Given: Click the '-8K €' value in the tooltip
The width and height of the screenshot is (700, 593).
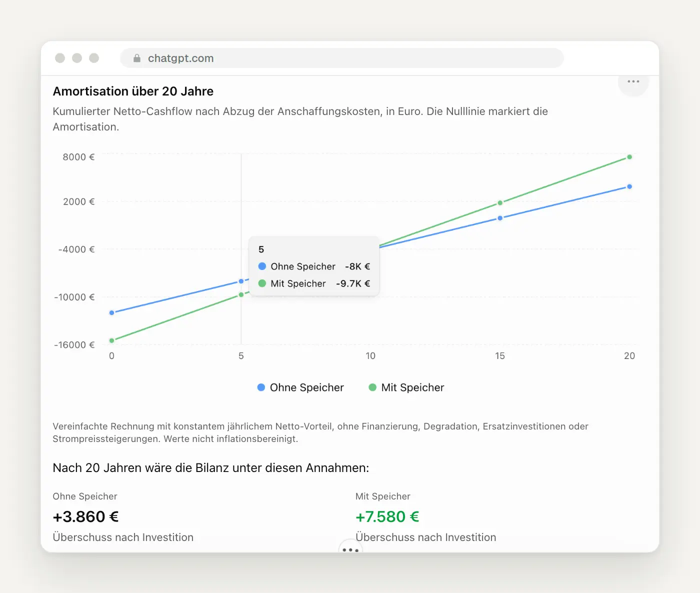Looking at the screenshot, I should [357, 266].
